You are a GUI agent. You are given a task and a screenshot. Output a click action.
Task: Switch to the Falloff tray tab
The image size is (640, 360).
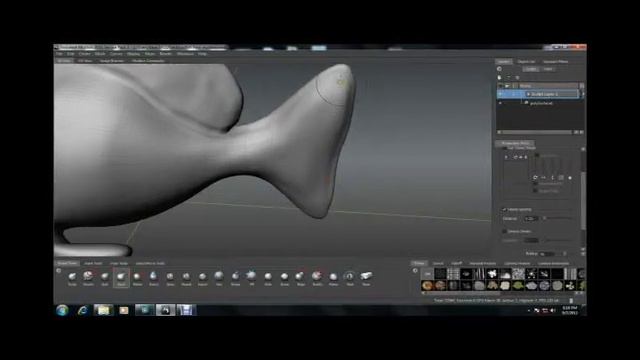coord(456,264)
